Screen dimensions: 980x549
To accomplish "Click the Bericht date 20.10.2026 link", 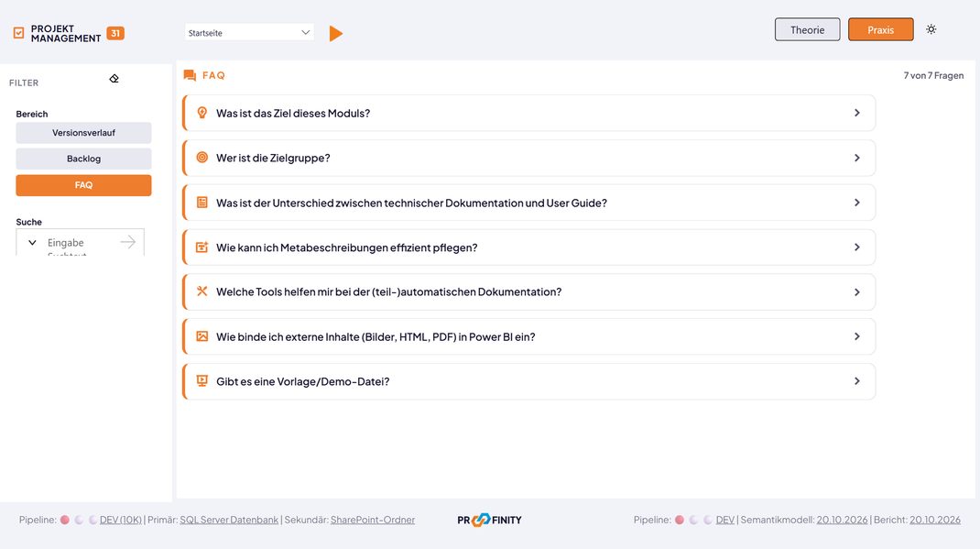I will coord(935,521).
